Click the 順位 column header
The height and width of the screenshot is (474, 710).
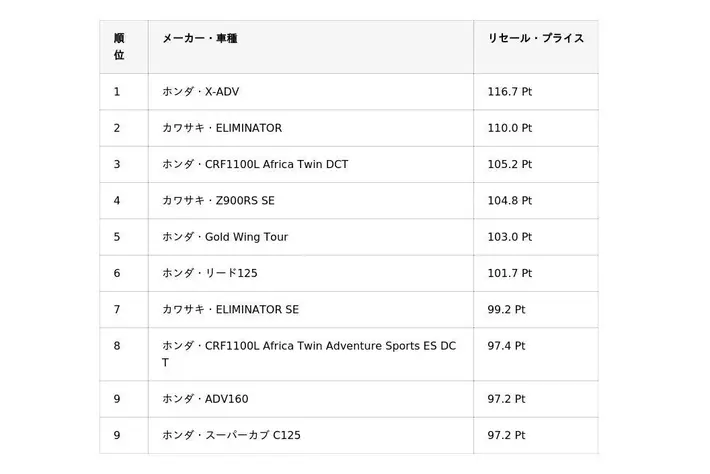pos(119,47)
